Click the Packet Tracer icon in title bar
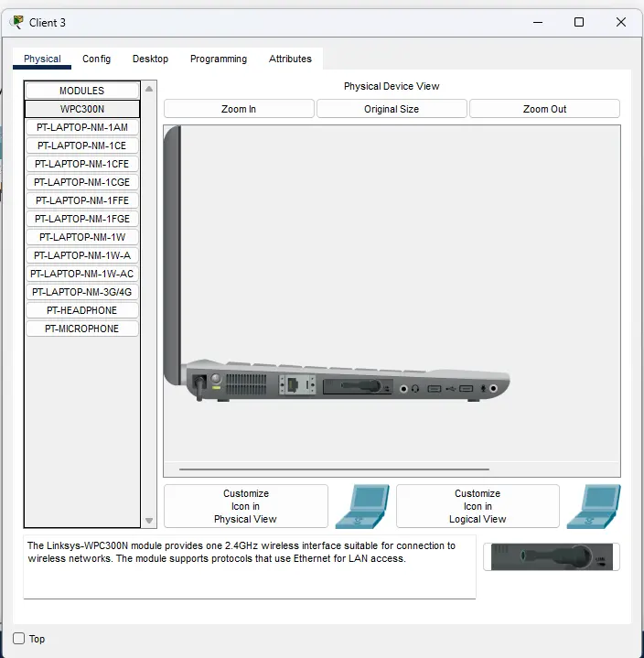The height and width of the screenshot is (658, 644). coord(17,22)
